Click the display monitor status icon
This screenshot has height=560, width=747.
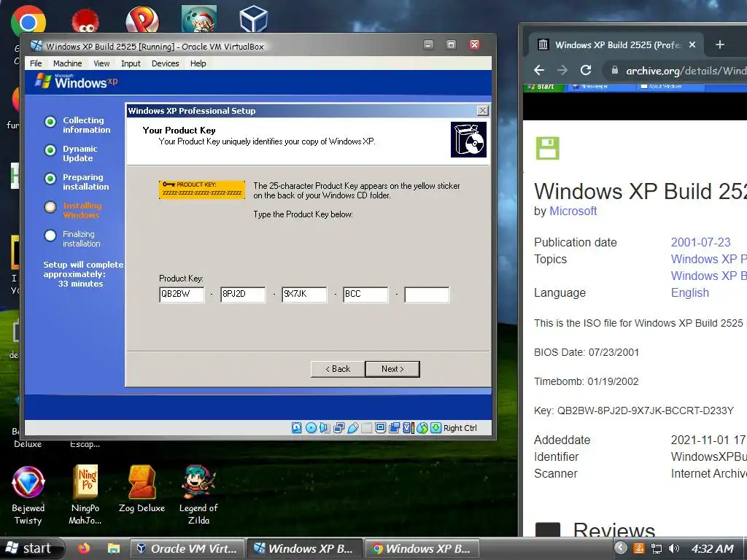pyautogui.click(x=380, y=427)
